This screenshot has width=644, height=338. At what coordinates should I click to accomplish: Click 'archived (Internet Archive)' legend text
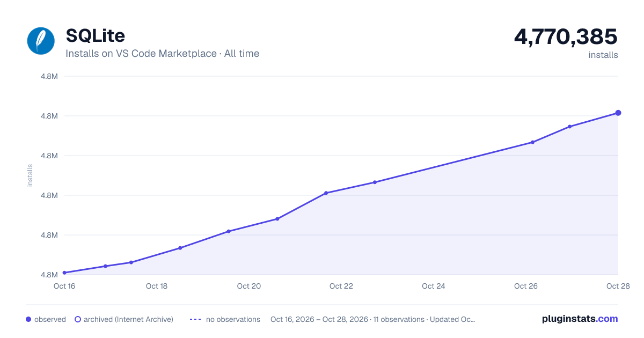pyautogui.click(x=128, y=319)
